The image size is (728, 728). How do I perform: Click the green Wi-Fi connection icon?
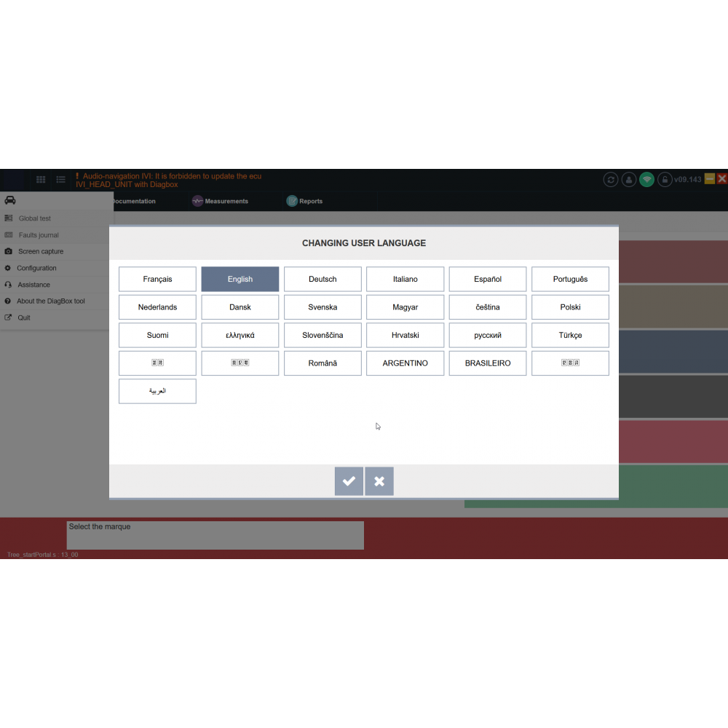(646, 180)
